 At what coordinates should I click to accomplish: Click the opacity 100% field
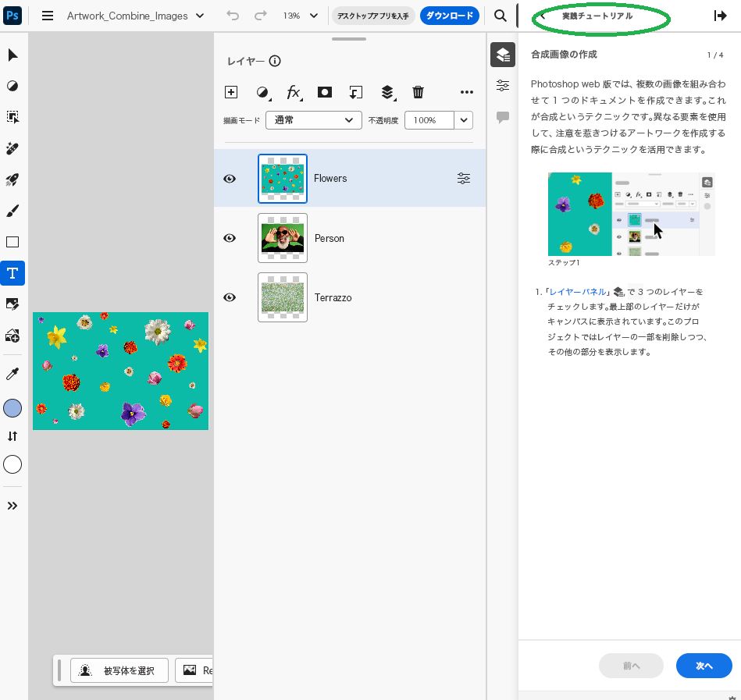429,120
